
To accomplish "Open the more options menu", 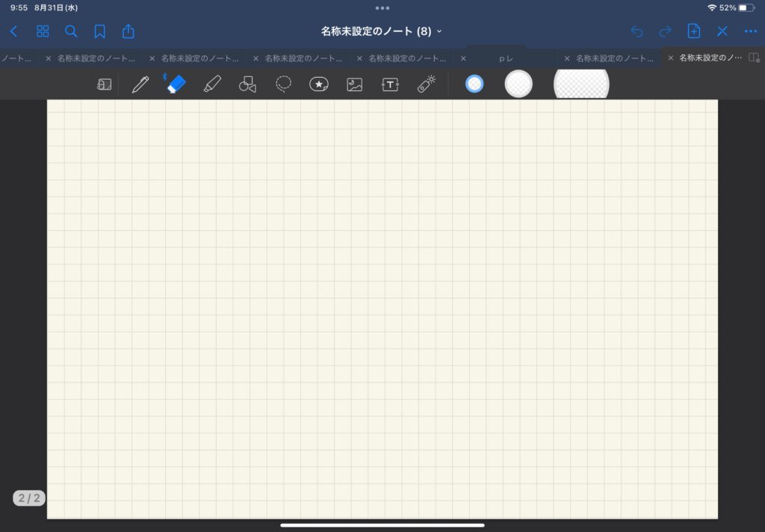I will point(750,31).
